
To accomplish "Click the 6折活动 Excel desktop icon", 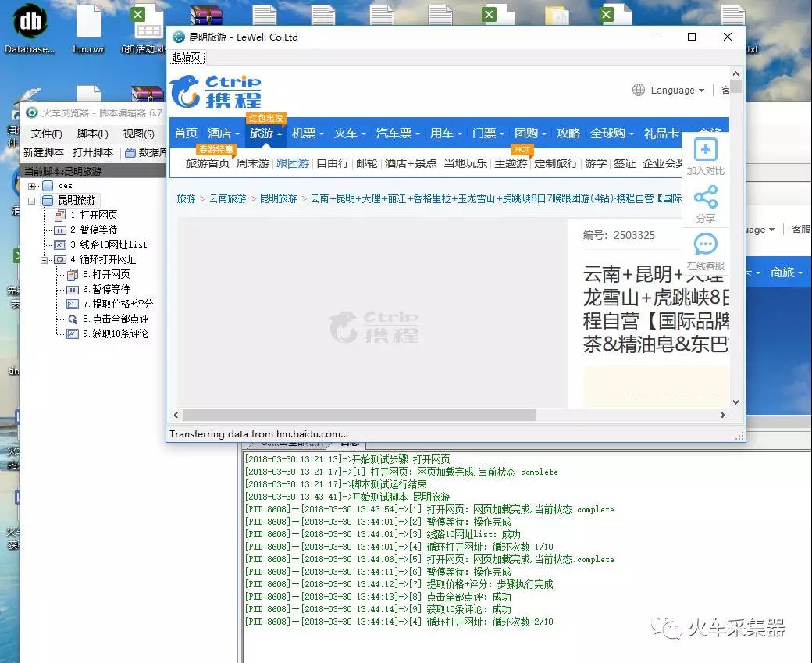I will click(x=146, y=22).
